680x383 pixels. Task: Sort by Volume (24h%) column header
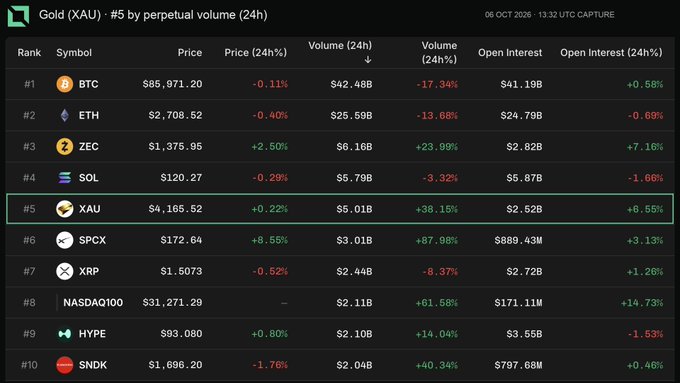click(x=439, y=52)
